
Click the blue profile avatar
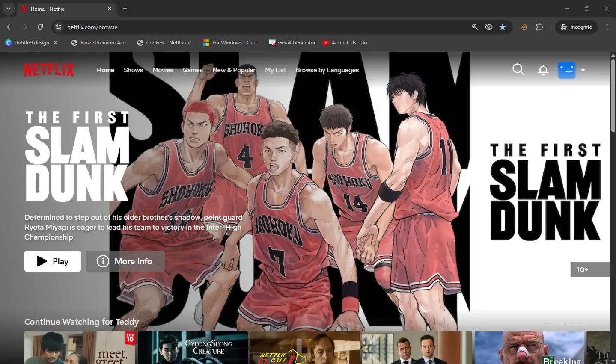coord(567,70)
